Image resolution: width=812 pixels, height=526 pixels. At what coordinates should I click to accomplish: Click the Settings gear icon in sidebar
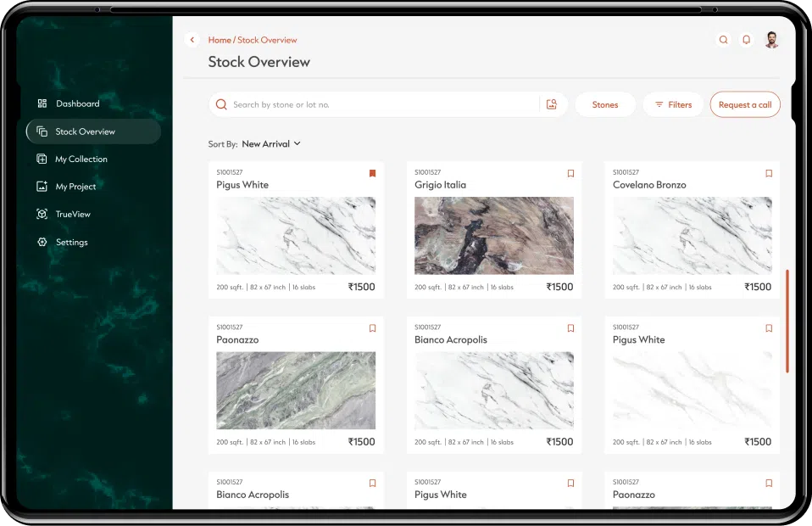[x=42, y=243]
